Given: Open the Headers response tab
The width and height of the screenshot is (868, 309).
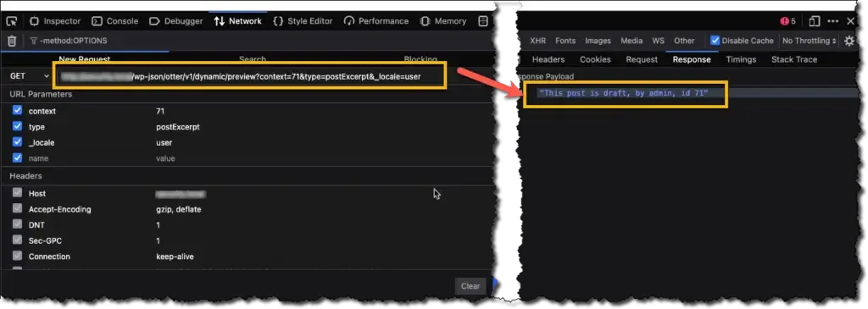Looking at the screenshot, I should [548, 59].
